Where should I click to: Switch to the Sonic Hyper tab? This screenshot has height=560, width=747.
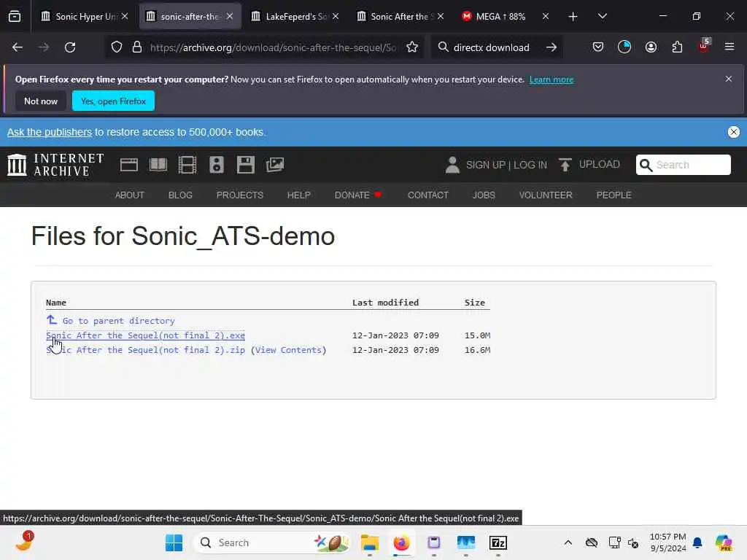(x=85, y=17)
